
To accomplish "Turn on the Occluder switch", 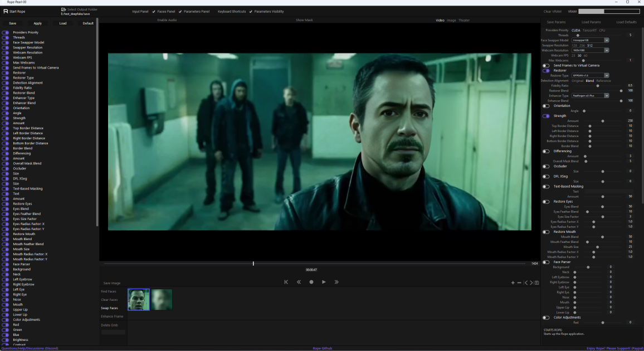I will pyautogui.click(x=546, y=166).
